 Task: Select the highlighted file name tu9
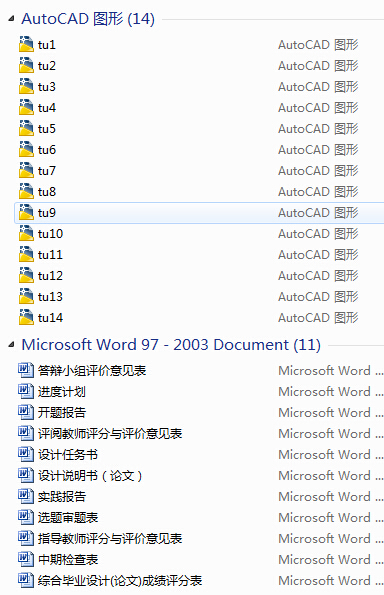[x=47, y=213]
